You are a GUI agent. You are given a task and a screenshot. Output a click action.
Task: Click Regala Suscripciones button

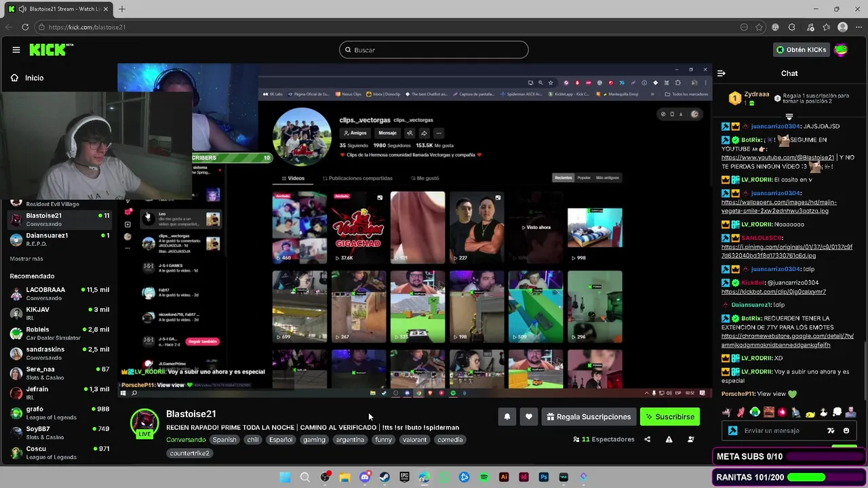click(589, 417)
